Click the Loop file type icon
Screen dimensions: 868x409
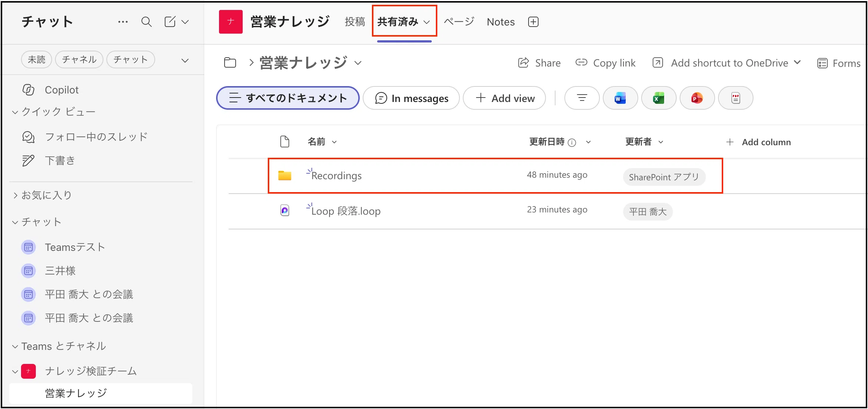tap(284, 211)
